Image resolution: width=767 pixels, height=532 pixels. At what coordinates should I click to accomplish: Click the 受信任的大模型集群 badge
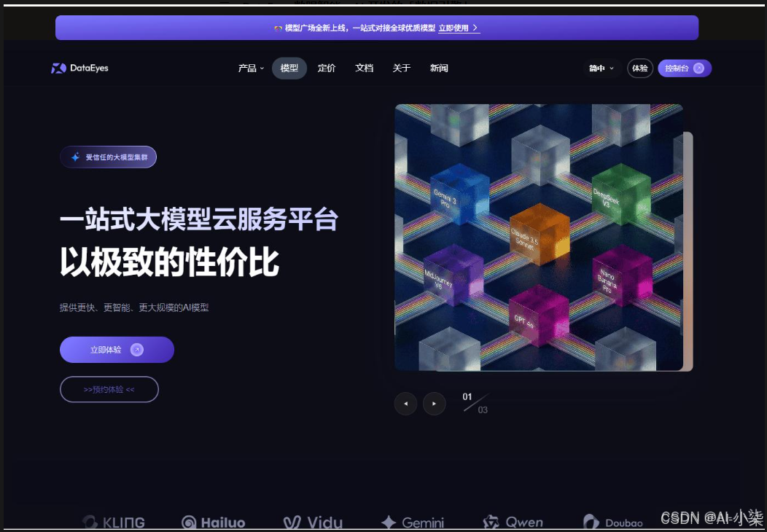click(x=108, y=157)
